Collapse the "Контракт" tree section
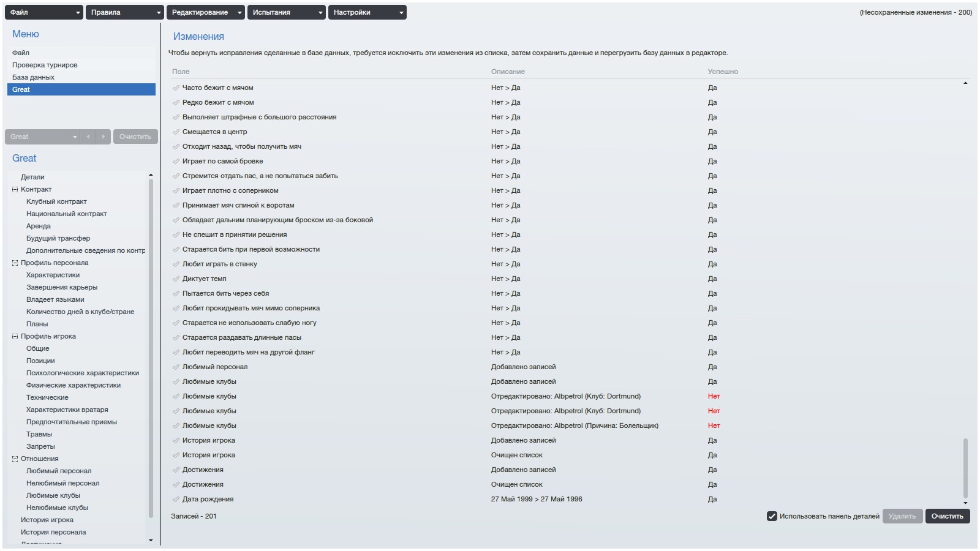The width and height of the screenshot is (980, 551). coord(15,189)
